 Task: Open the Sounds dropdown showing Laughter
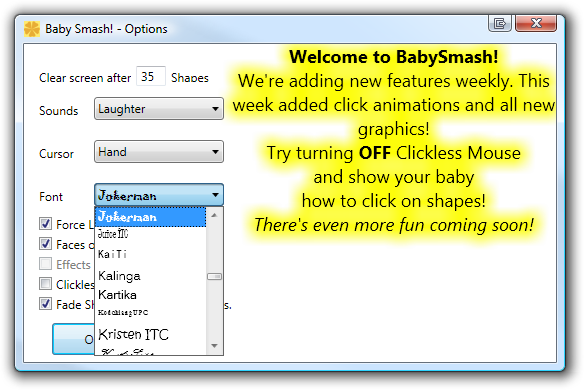[x=159, y=109]
